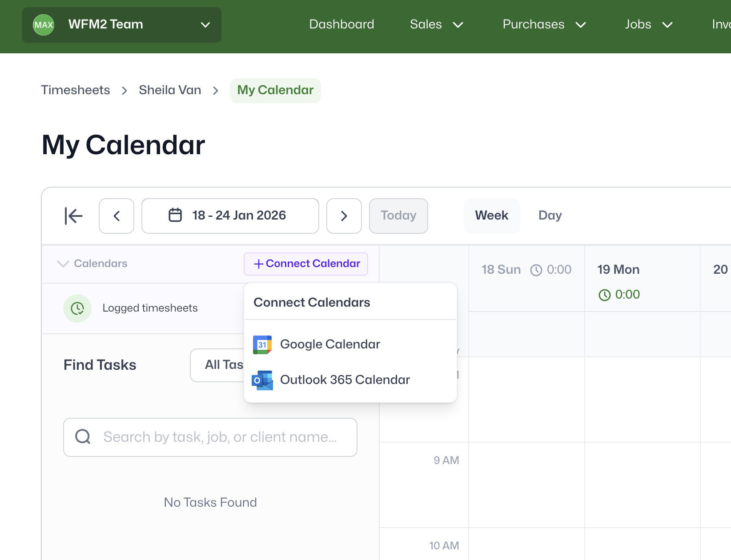Click the Logged timesheets clock icon

tap(77, 308)
